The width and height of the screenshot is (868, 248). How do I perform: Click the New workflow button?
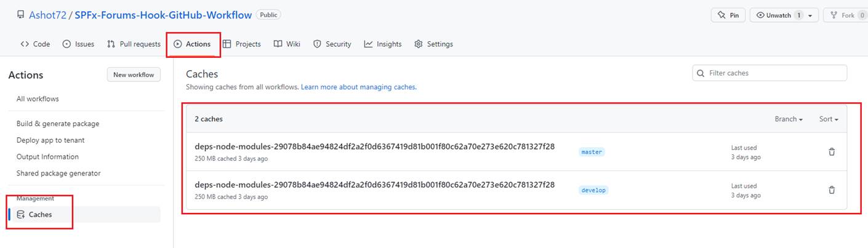click(x=134, y=74)
